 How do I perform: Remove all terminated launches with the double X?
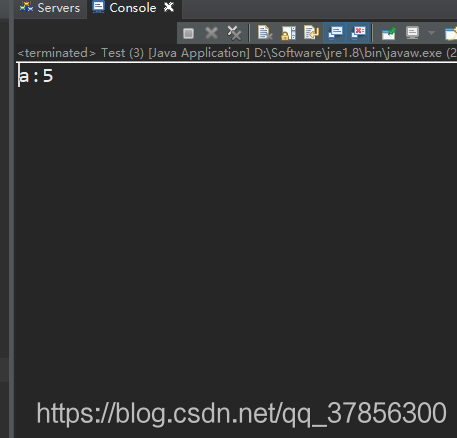point(234,33)
